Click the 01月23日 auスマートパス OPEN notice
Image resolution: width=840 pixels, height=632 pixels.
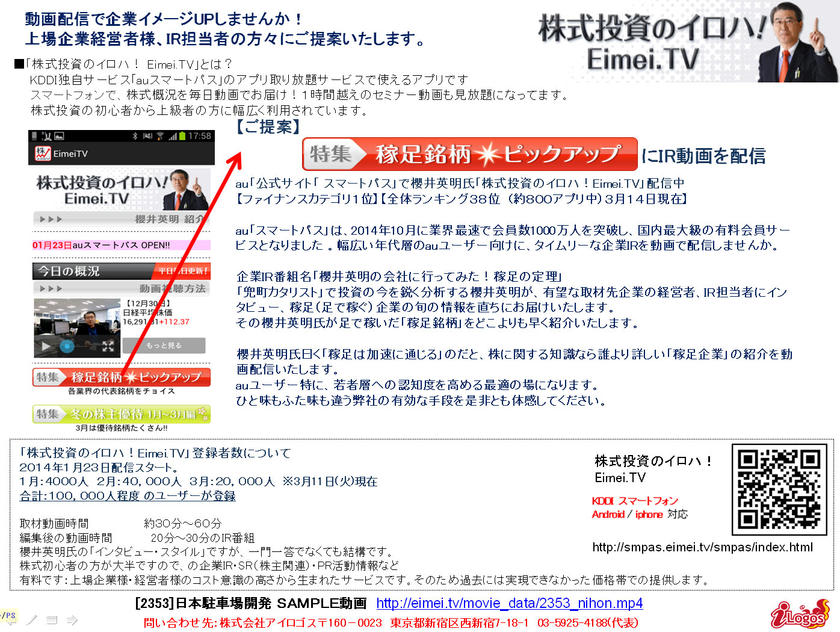(122, 245)
